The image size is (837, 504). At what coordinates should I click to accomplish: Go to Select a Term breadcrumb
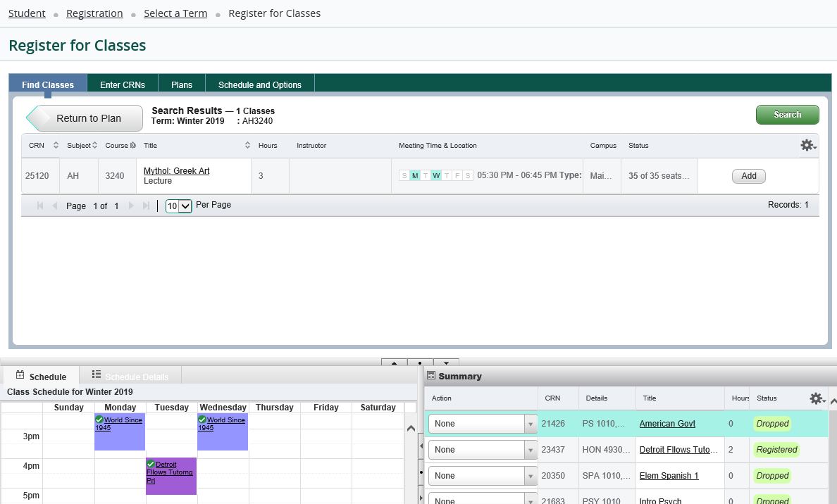pyautogui.click(x=175, y=13)
